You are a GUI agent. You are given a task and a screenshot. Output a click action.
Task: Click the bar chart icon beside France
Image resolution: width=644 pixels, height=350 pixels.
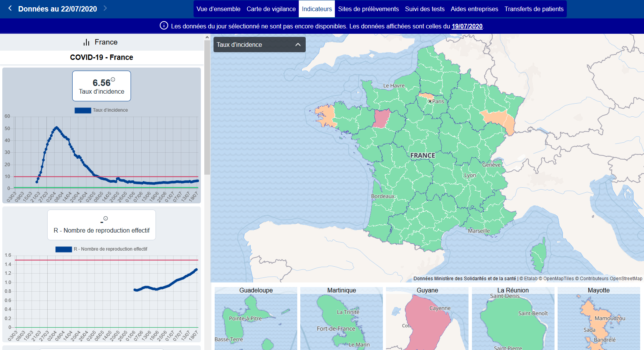(86, 42)
